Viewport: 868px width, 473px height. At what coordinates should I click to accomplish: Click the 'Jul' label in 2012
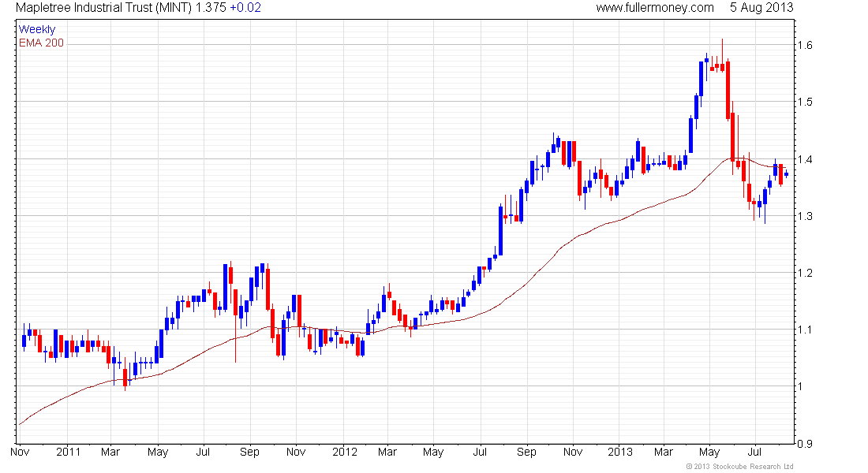coord(480,452)
